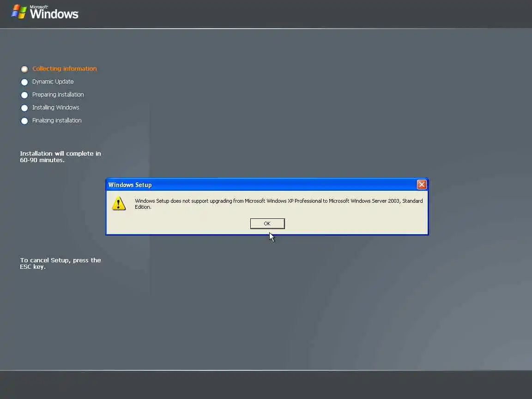Close the Windows Setup dialog with the X

421,185
